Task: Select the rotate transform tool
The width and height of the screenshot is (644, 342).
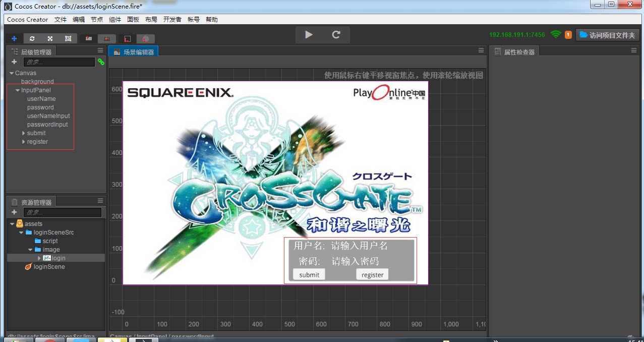Action: click(x=32, y=39)
